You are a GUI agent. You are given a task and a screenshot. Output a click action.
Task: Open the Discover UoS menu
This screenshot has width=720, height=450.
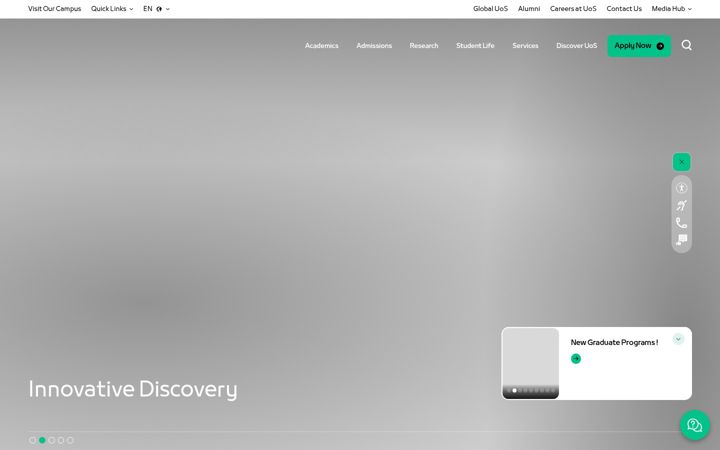[x=577, y=45]
